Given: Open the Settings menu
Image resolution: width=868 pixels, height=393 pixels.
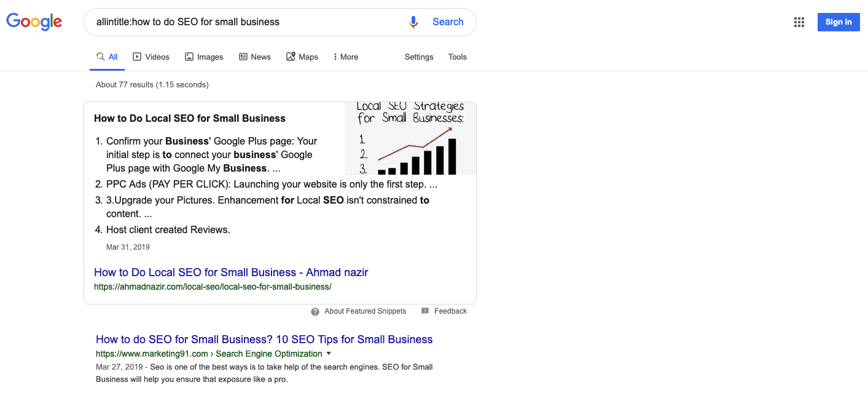Looking at the screenshot, I should pyautogui.click(x=418, y=57).
